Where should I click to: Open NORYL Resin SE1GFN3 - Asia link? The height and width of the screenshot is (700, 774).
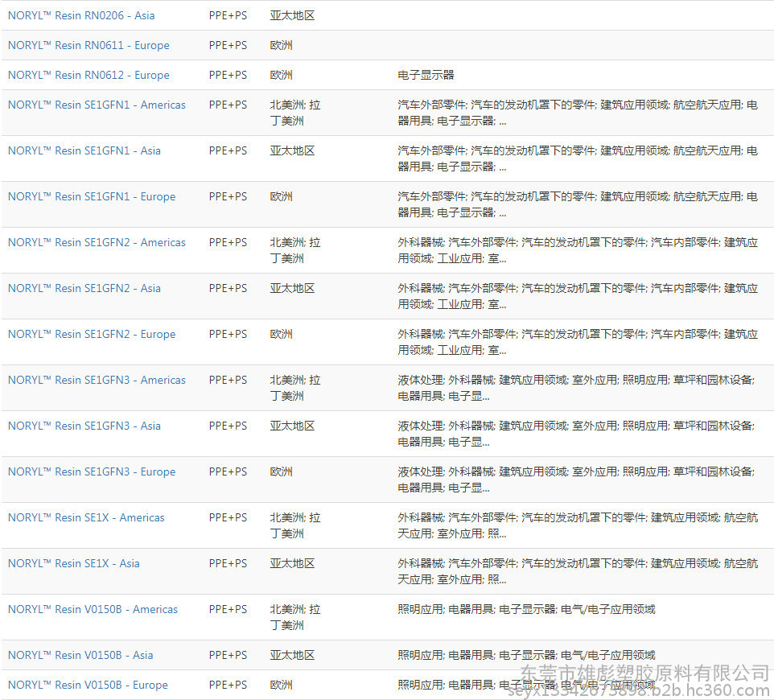pos(84,426)
